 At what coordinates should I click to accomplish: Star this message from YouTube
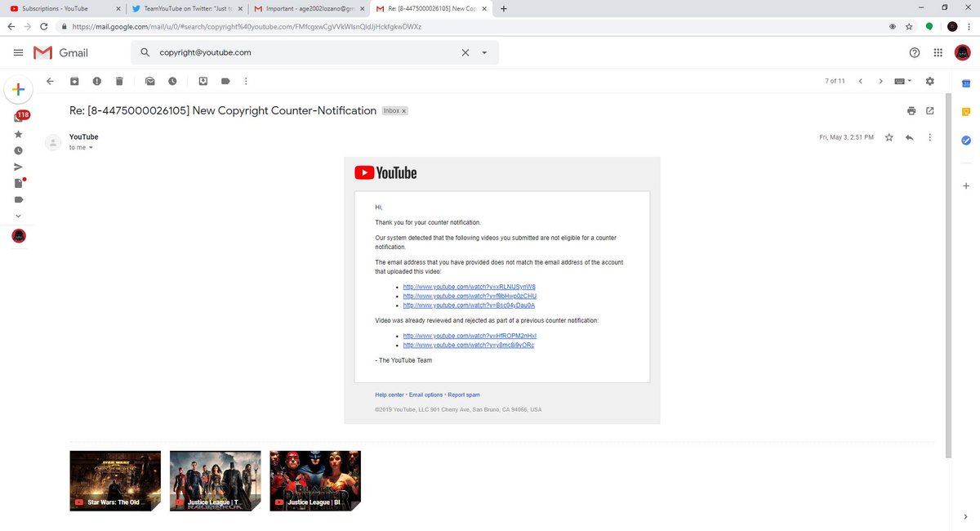[x=889, y=137]
